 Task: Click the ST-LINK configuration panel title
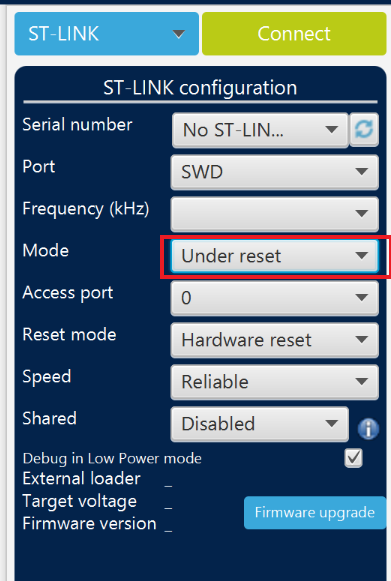click(200, 88)
